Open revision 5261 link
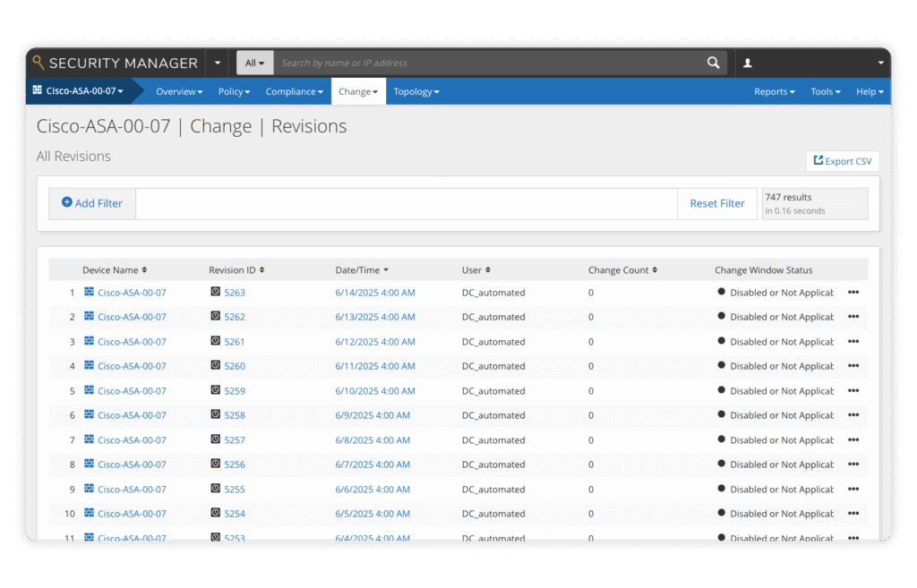The height and width of the screenshot is (588, 917). (x=235, y=342)
